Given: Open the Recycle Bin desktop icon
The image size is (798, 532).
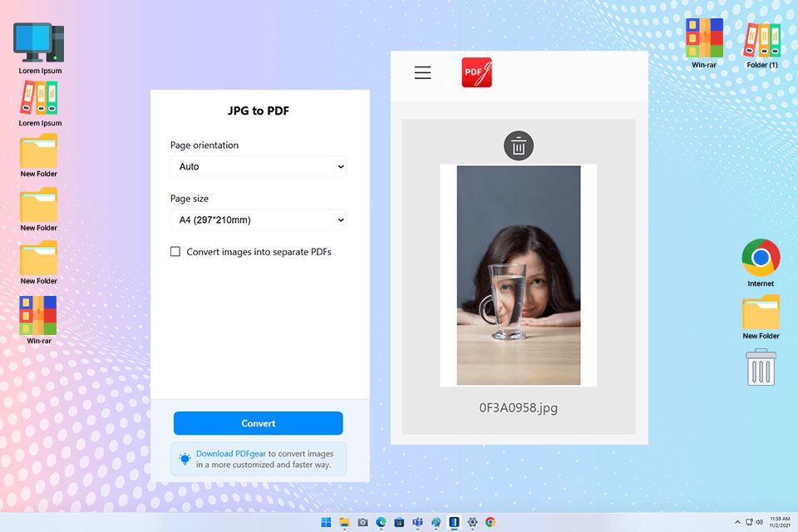Looking at the screenshot, I should tap(761, 367).
